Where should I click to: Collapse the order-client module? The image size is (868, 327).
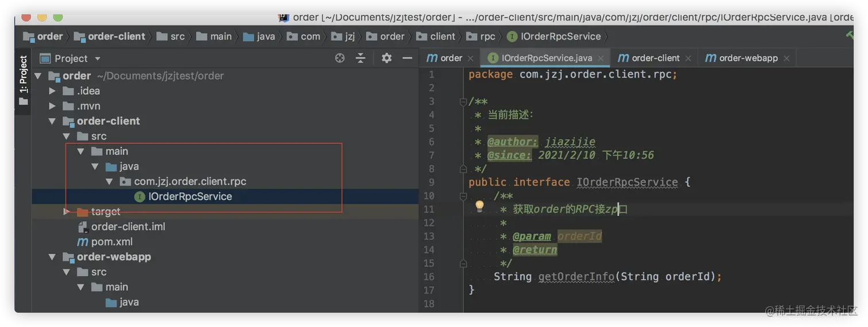52,121
